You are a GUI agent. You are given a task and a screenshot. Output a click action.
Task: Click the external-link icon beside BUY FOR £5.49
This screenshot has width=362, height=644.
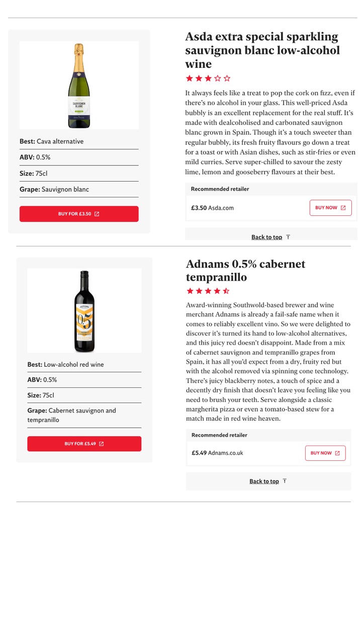[x=102, y=444]
